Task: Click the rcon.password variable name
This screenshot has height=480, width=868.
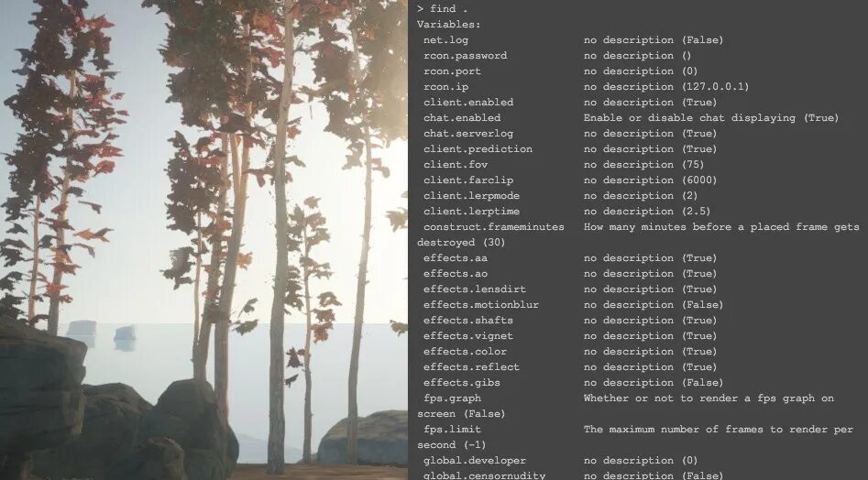Action: 465,55
